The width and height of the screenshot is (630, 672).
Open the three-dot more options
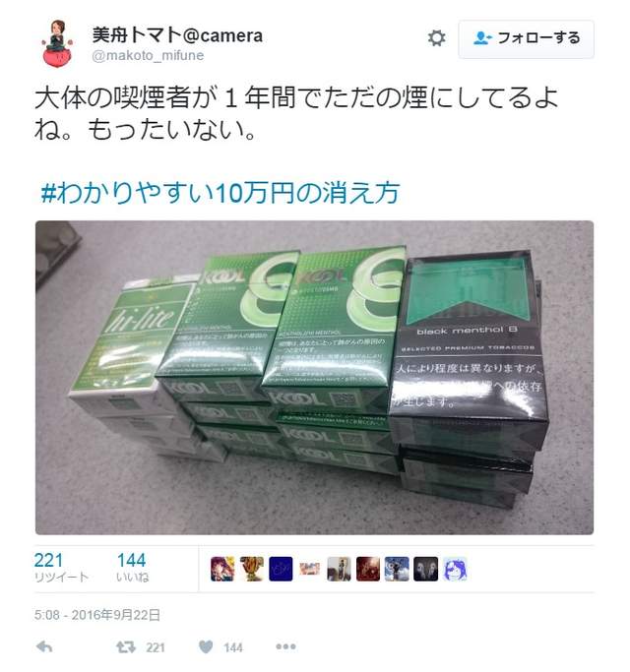pos(285,646)
